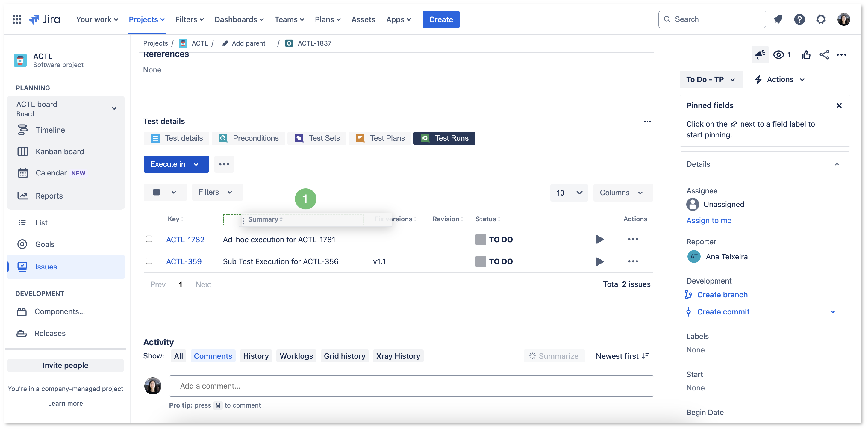This screenshot has width=868, height=430.
Task: Open the settings gear icon
Action: [x=821, y=19]
